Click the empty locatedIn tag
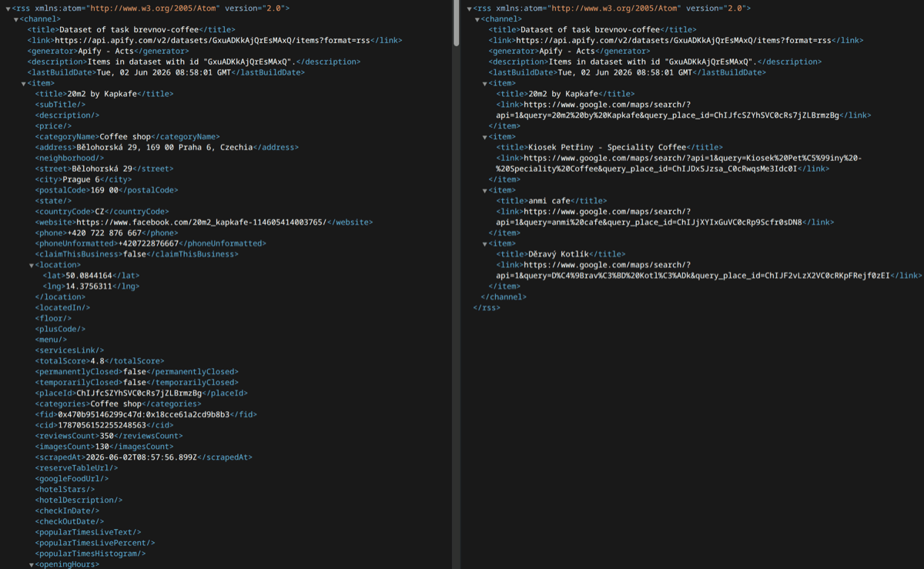This screenshot has width=924, height=569. point(63,308)
